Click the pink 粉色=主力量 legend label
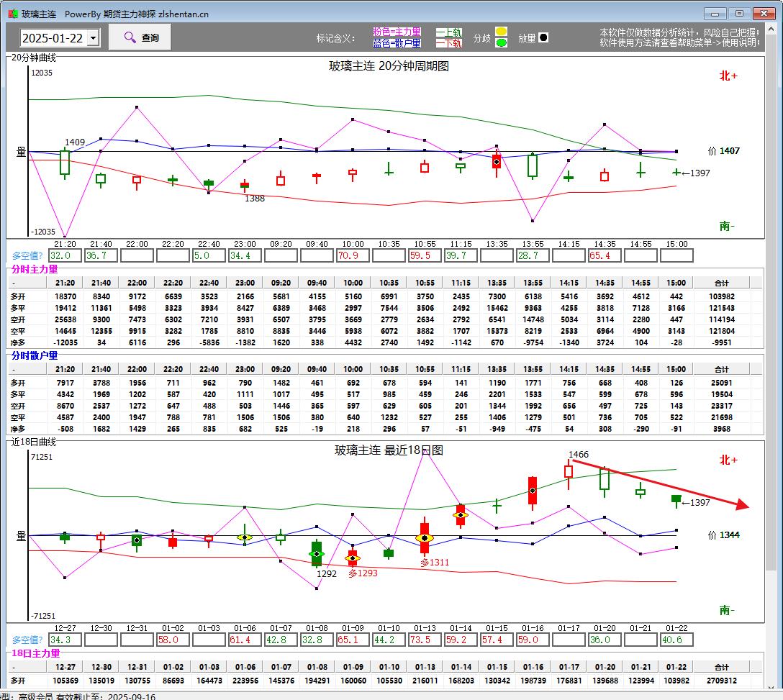 (x=397, y=32)
